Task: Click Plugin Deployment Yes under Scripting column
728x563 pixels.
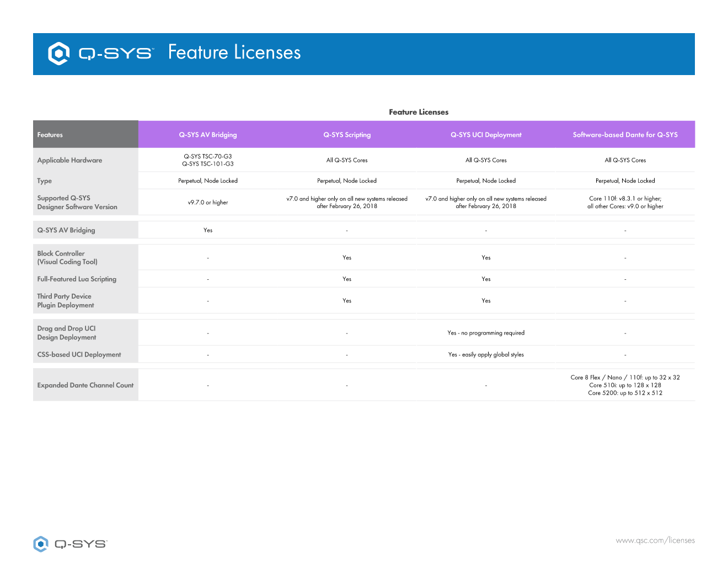Action: [x=347, y=300]
